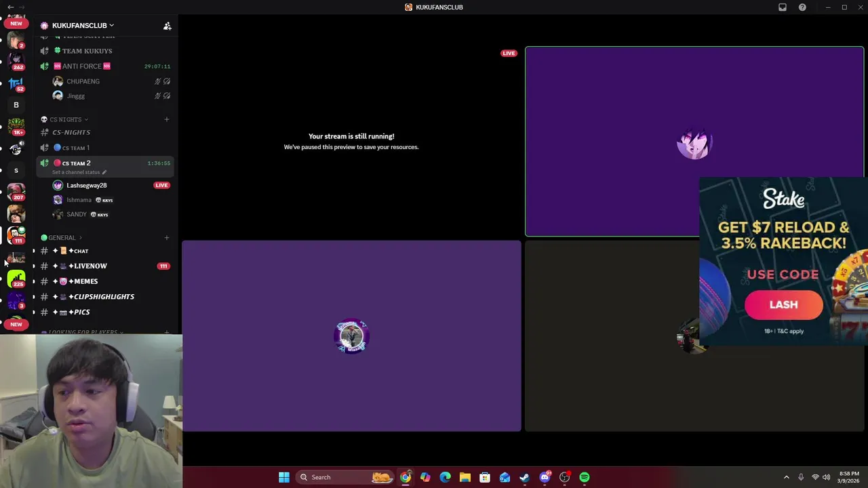Open OBS Studio from taskbar
This screenshot has height=488, width=868.
(x=564, y=477)
